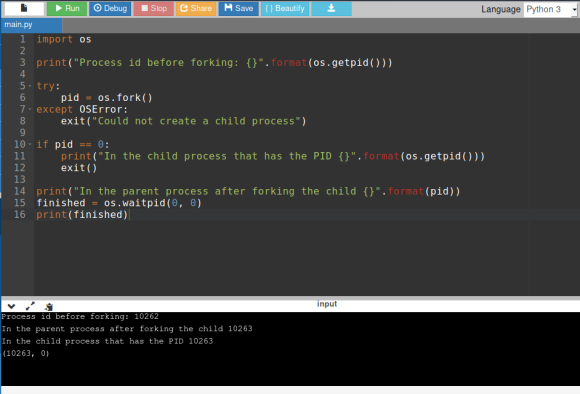The height and width of the screenshot is (394, 580).
Task: Click the new file icon button
Action: tap(24, 8)
